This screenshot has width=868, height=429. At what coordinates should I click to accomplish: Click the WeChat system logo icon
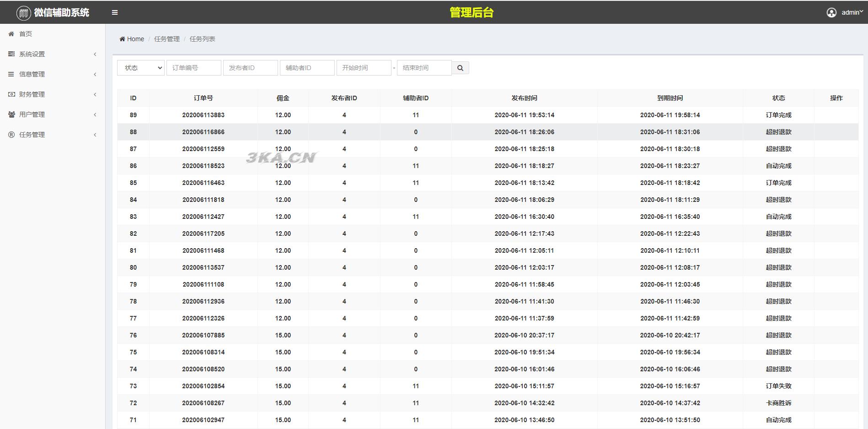[23, 13]
